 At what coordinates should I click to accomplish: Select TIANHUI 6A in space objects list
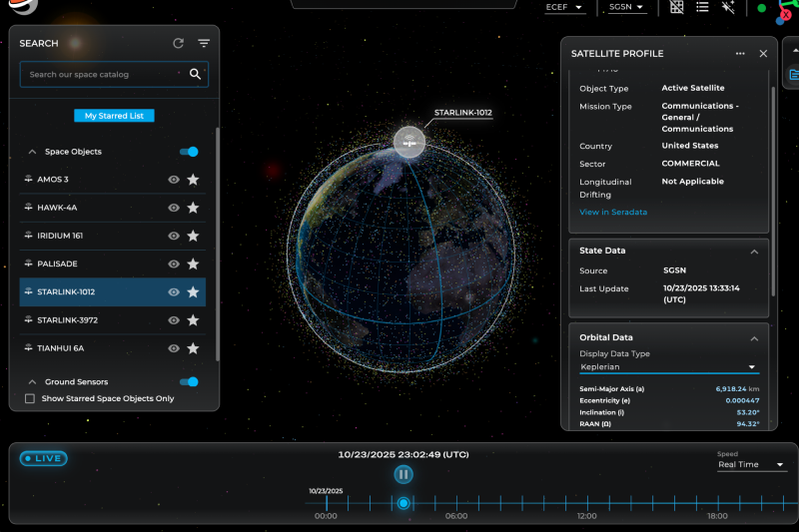(x=112, y=348)
